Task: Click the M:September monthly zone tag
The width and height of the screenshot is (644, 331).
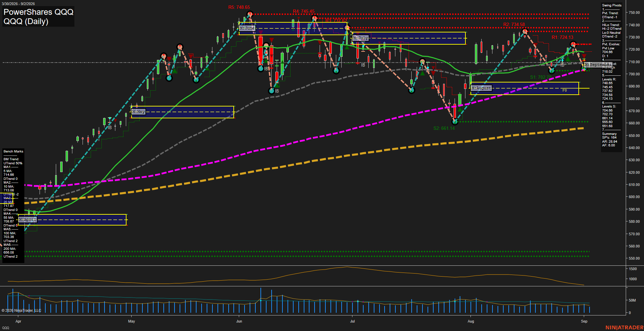Action: coord(598,65)
